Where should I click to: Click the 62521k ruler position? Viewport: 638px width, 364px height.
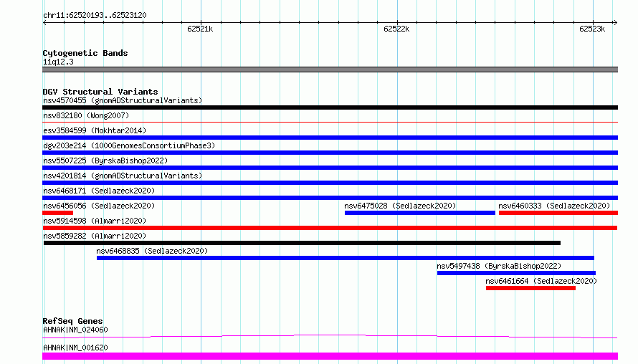(x=200, y=29)
